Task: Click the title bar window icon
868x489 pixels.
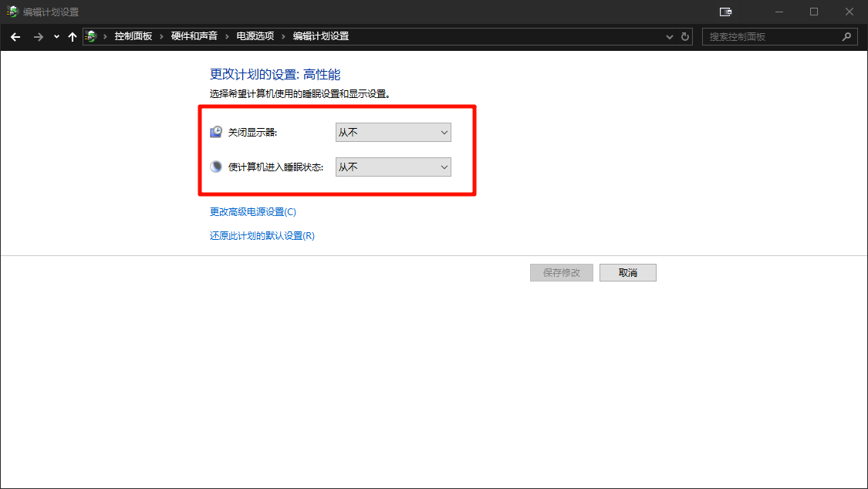Action: [x=12, y=12]
